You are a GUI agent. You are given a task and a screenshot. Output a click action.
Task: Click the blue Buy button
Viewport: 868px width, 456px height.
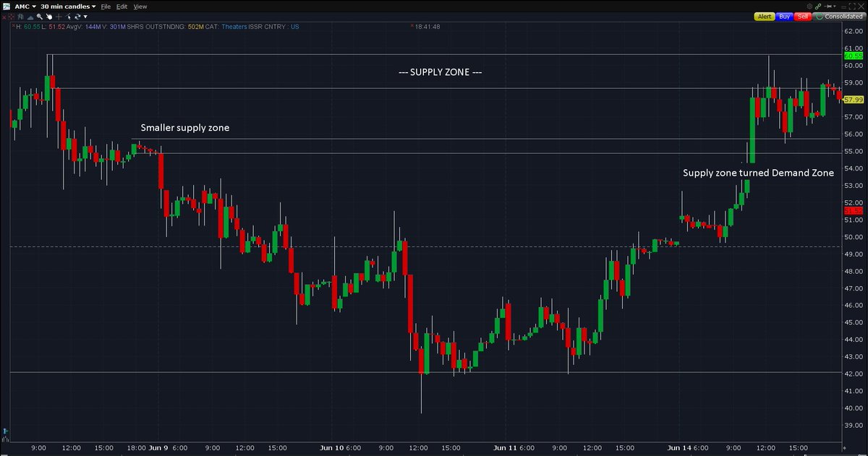pyautogui.click(x=784, y=17)
